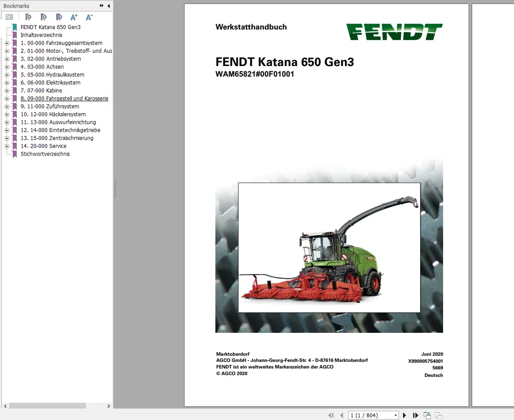Expand 14. 20-000 Service bookmark
The image size is (514, 420).
pos(7,146)
